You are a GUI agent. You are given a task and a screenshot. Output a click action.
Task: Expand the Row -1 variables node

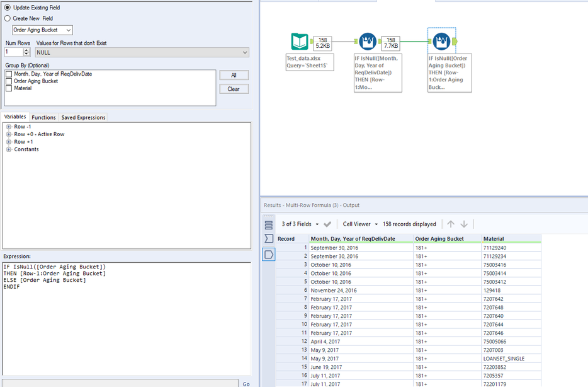tap(9, 127)
